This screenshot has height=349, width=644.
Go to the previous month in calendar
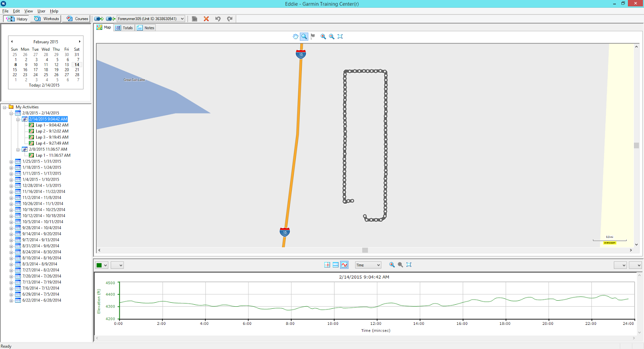(12, 41)
